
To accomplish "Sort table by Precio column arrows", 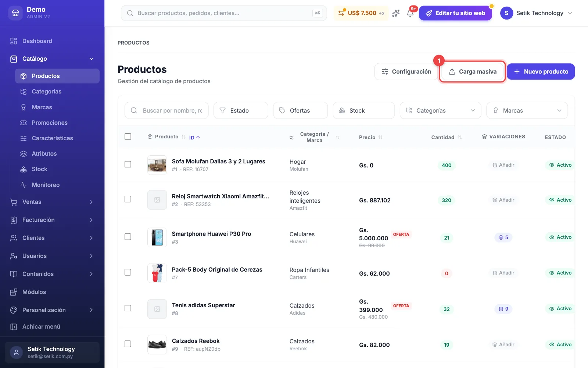I will pos(380,137).
